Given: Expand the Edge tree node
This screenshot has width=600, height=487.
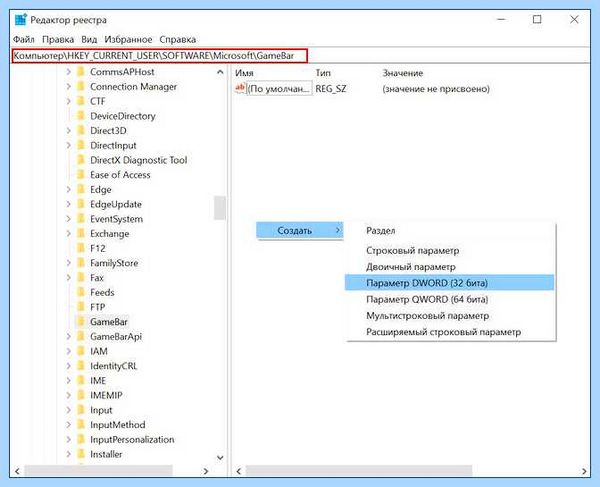Looking at the screenshot, I should pos(68,189).
